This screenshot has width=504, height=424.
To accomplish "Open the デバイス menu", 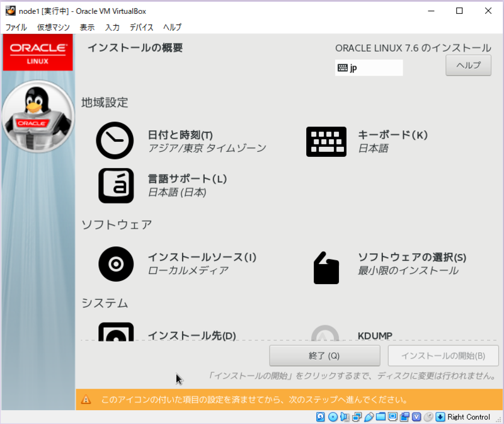I will click(141, 27).
